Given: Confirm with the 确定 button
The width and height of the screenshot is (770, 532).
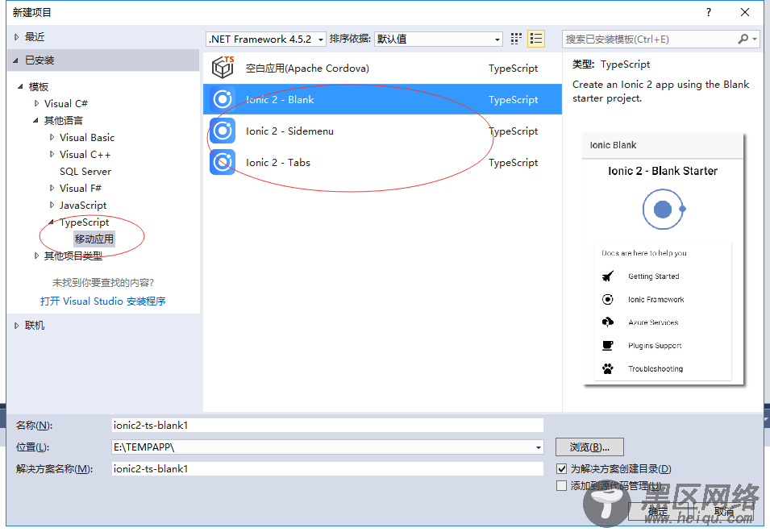Looking at the screenshot, I should tap(658, 511).
